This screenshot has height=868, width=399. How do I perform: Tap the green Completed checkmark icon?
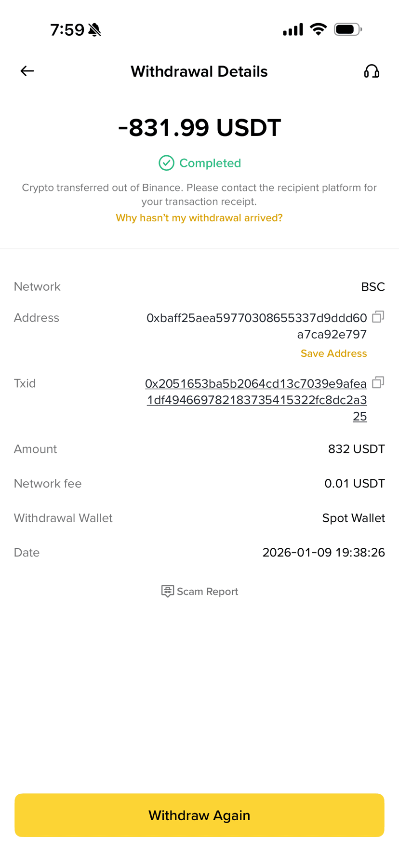(166, 163)
